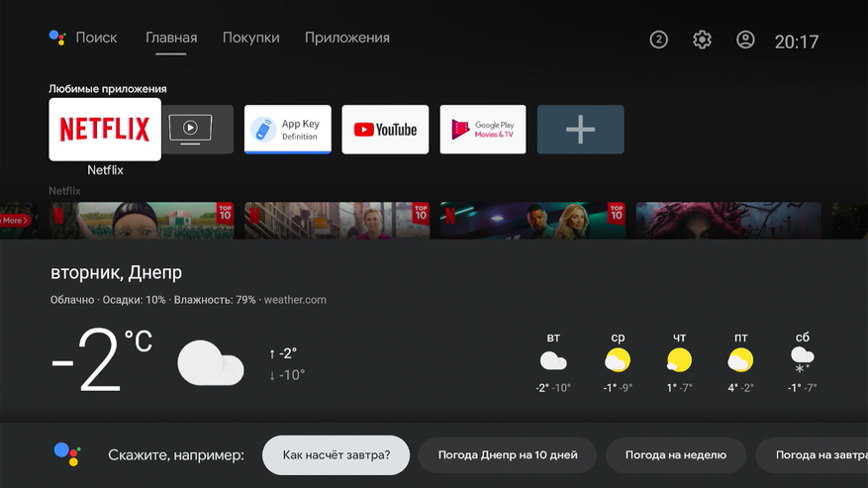Image resolution: width=868 pixels, height=488 pixels.
Task: Choose suggestion Погода Днепр на 10 дней
Action: click(x=508, y=454)
